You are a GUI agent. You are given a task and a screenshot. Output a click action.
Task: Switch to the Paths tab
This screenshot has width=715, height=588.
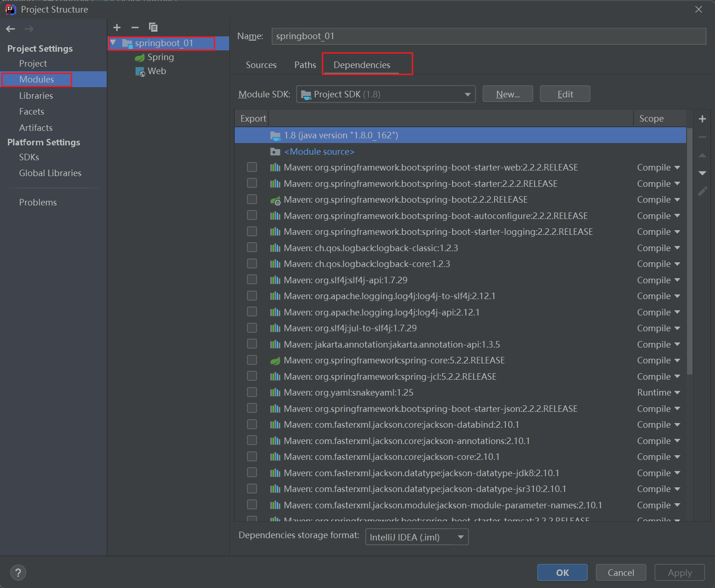305,65
